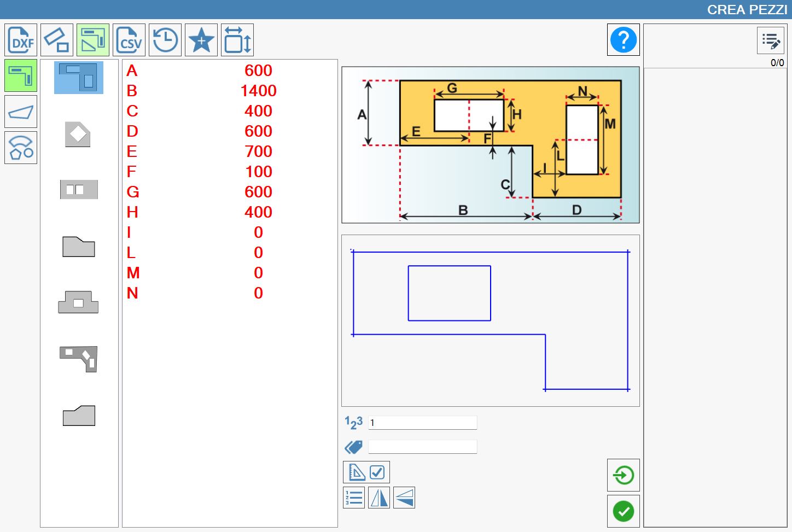The image size is (792, 532).
Task: Open the DXF import tool
Action: (x=21, y=40)
